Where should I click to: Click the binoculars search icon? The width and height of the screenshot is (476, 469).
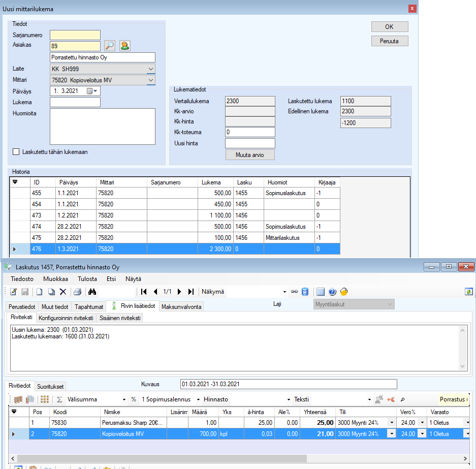click(x=92, y=292)
